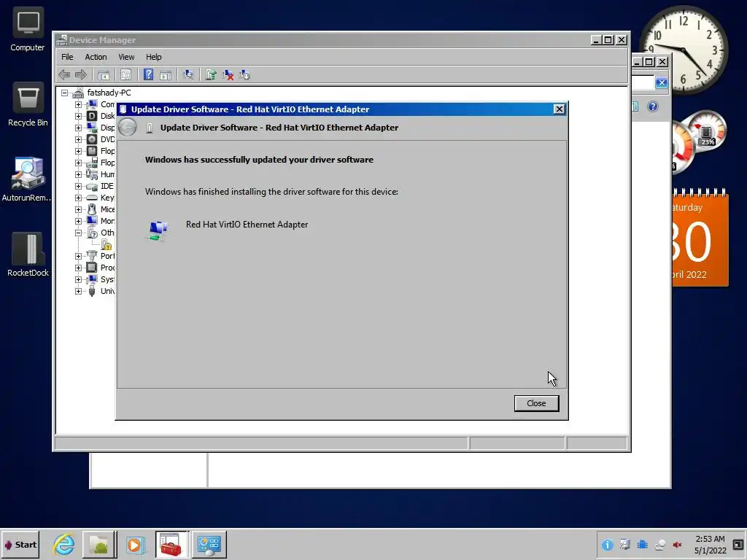
Task: Expand the IDE controllers tree node
Action: [78, 186]
